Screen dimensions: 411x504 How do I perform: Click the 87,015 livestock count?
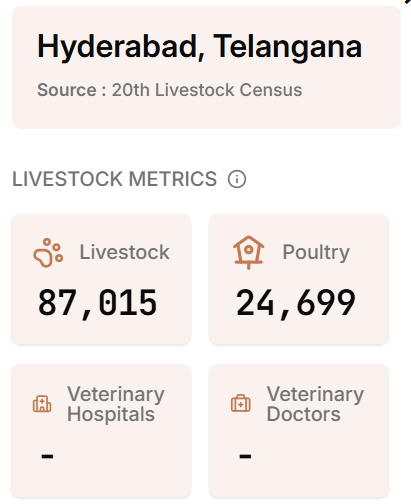click(97, 303)
